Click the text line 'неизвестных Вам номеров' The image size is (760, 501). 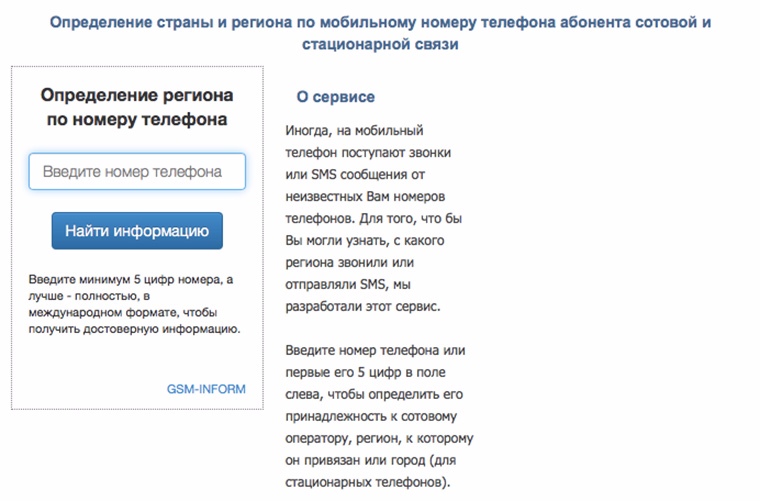[x=365, y=196]
